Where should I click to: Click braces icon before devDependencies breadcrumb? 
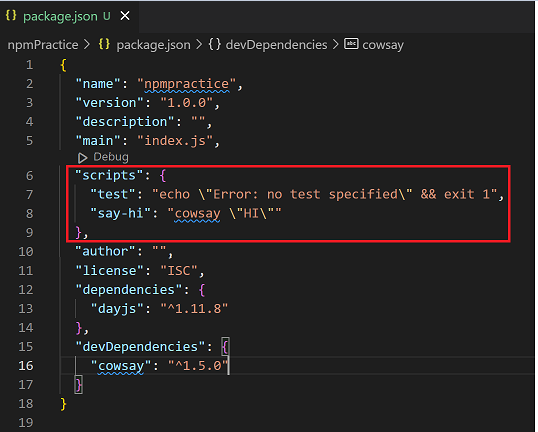[215, 44]
